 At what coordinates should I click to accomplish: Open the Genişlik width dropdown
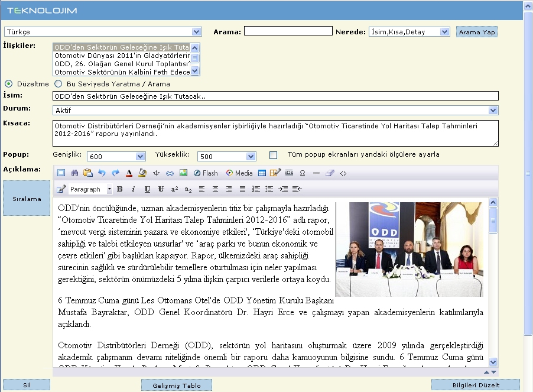click(116, 156)
